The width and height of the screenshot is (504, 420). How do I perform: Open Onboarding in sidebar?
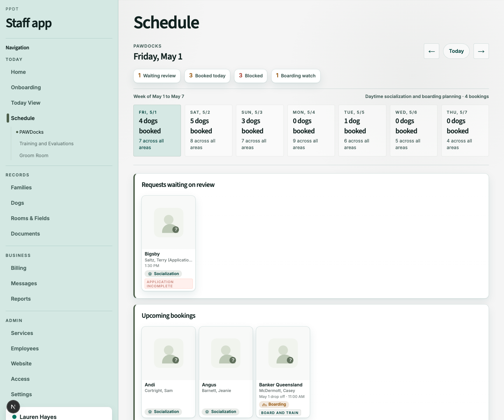point(26,87)
